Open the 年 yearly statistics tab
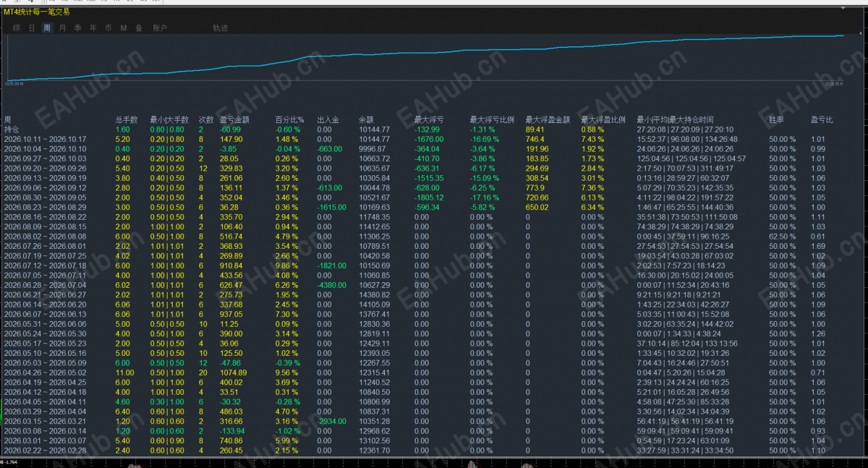The image size is (868, 468). [x=93, y=28]
